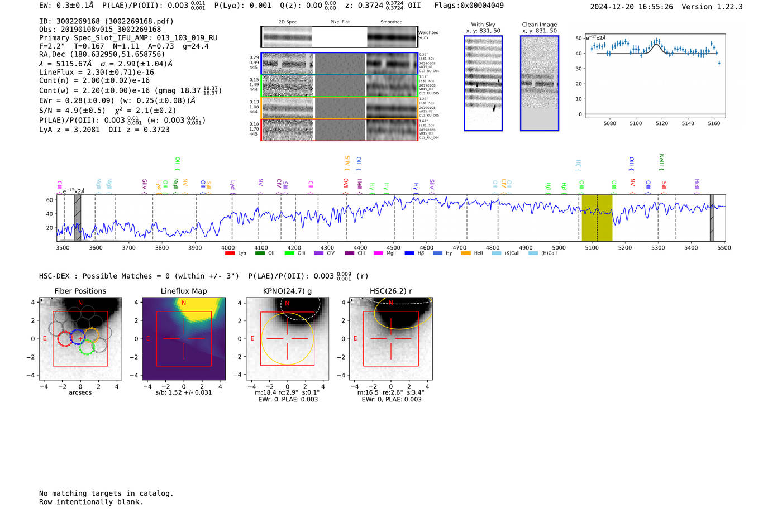
Task: Click the blue fiber circle in Fiber Positions
Action: [x=78, y=337]
